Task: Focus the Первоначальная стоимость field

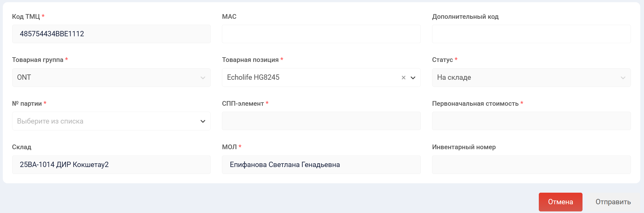Action: (x=531, y=121)
